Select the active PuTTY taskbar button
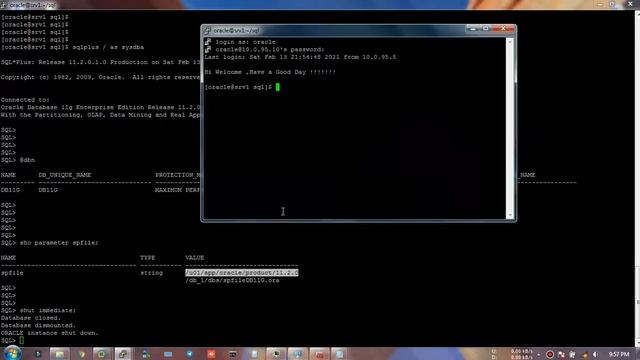This screenshot has height=360, width=640. pyautogui.click(x=122, y=354)
